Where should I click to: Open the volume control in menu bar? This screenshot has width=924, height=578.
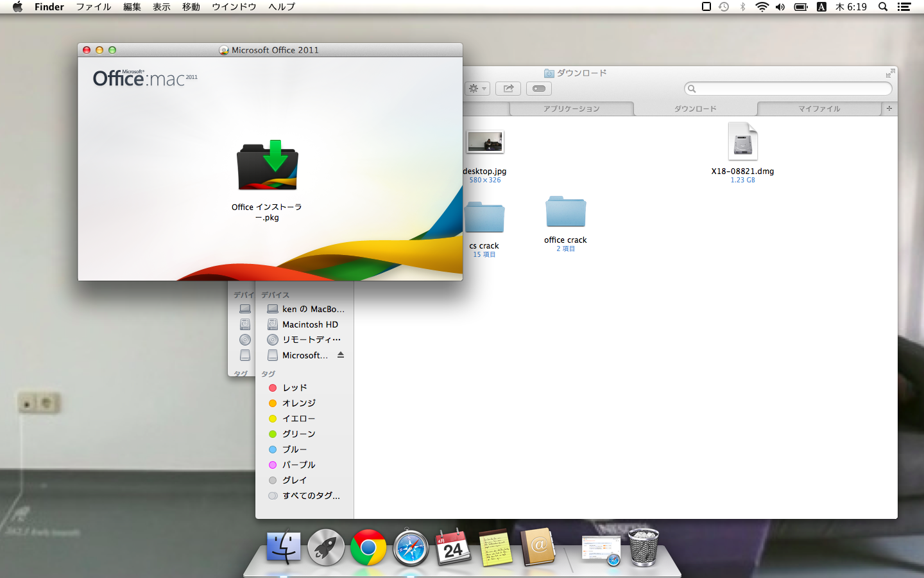[780, 7]
